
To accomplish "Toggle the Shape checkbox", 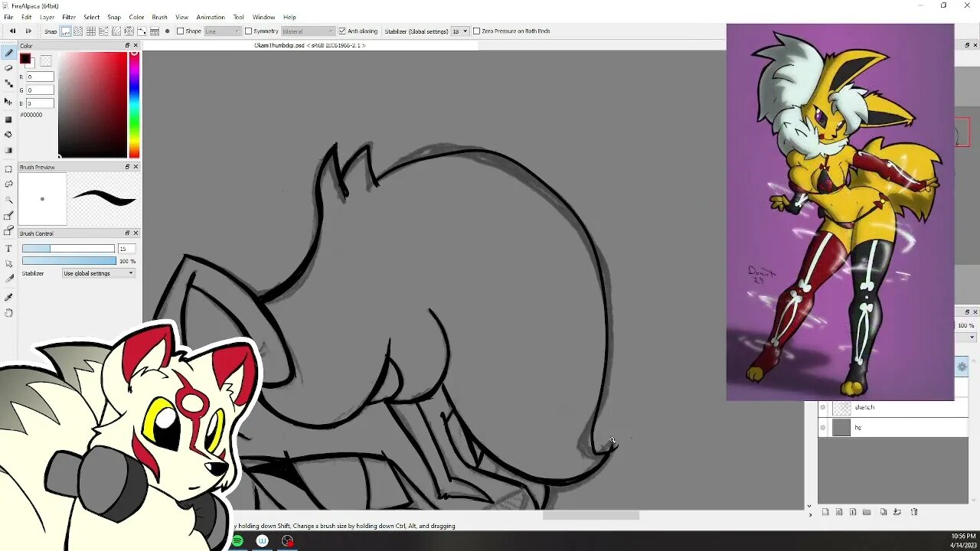I will 181,31.
